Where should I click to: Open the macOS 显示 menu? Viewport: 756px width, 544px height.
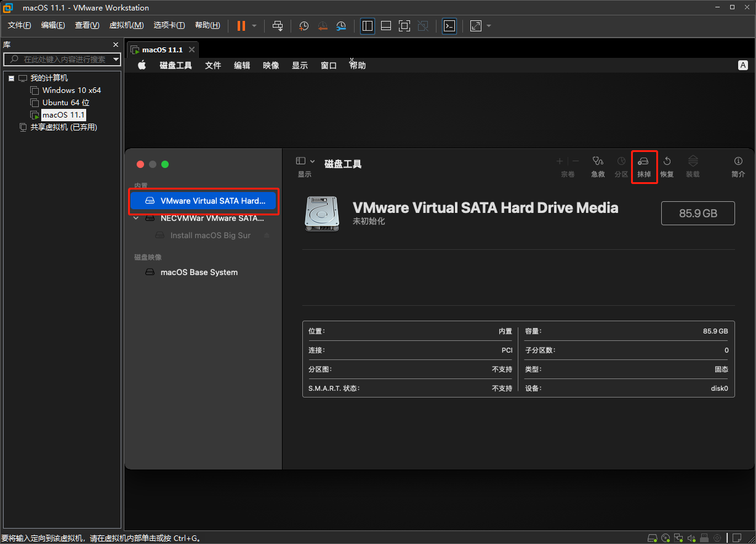[300, 65]
